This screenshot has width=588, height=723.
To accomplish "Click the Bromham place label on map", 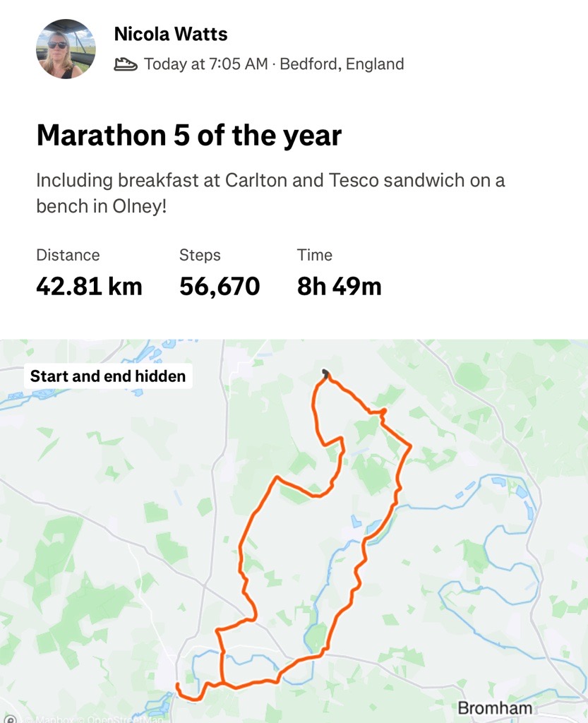I will pos(496,707).
